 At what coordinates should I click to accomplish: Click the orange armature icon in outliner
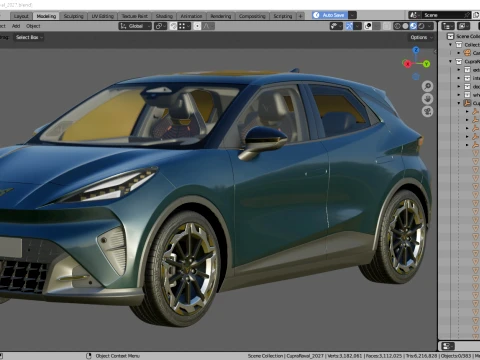(468, 103)
